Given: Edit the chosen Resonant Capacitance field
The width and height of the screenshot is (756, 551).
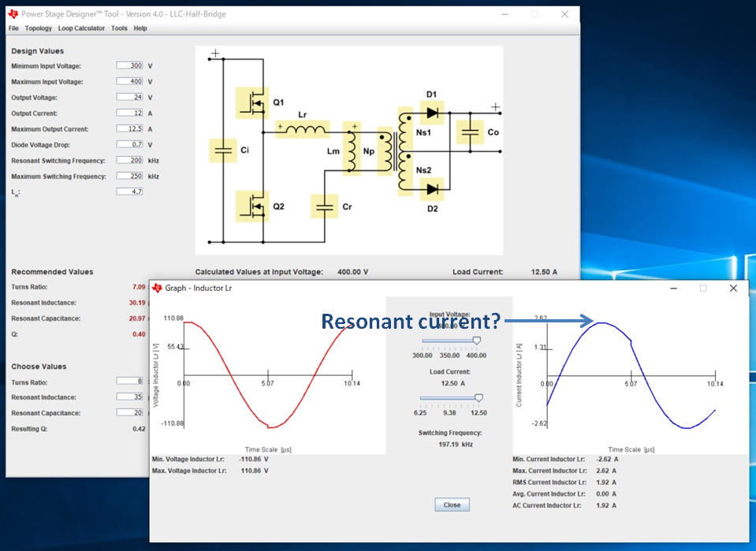Looking at the screenshot, I should [x=130, y=412].
